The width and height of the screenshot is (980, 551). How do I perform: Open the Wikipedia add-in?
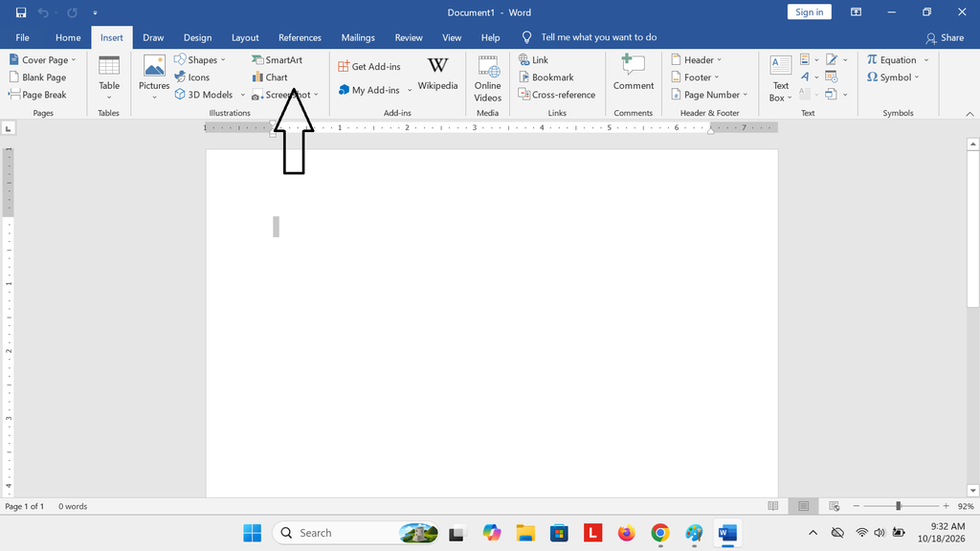[x=437, y=74]
